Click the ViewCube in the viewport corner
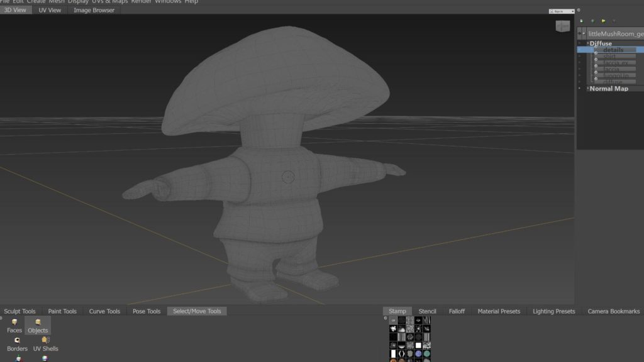 click(563, 26)
